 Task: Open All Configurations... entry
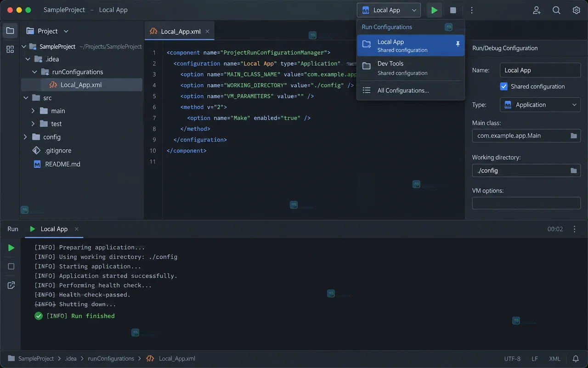pos(411,91)
